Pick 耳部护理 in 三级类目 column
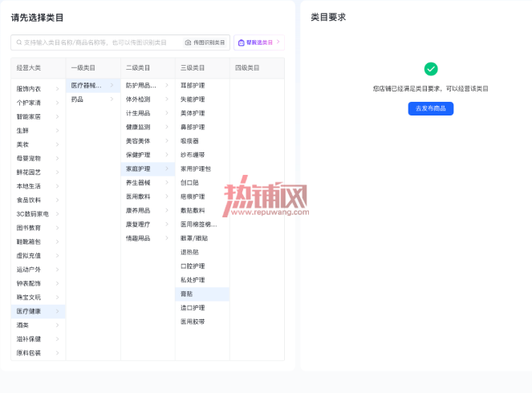 pos(202,86)
